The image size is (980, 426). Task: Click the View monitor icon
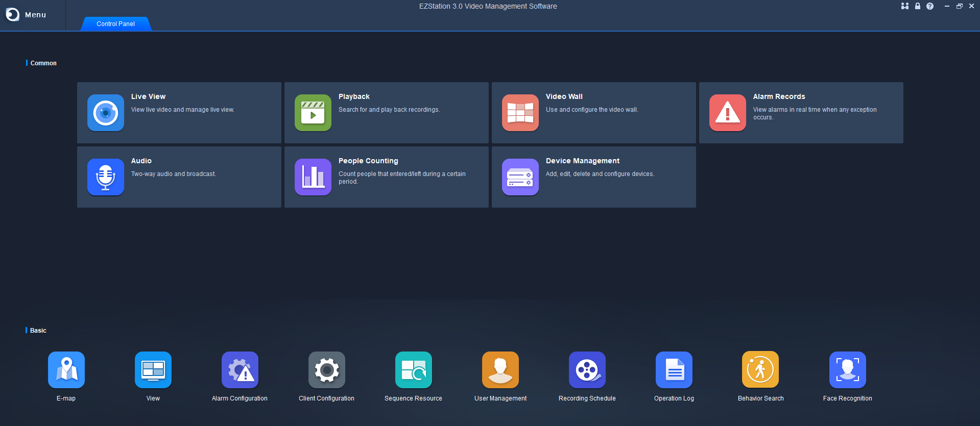coord(153,370)
